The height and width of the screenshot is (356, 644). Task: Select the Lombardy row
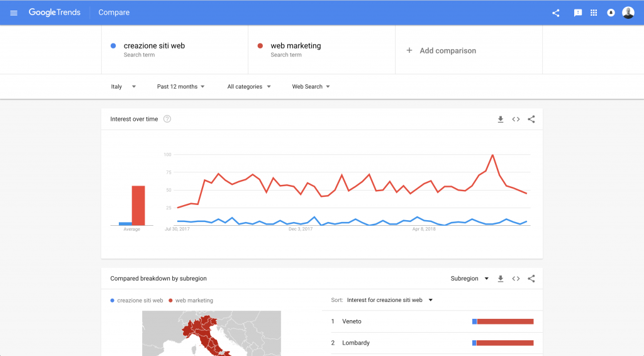[x=433, y=343]
